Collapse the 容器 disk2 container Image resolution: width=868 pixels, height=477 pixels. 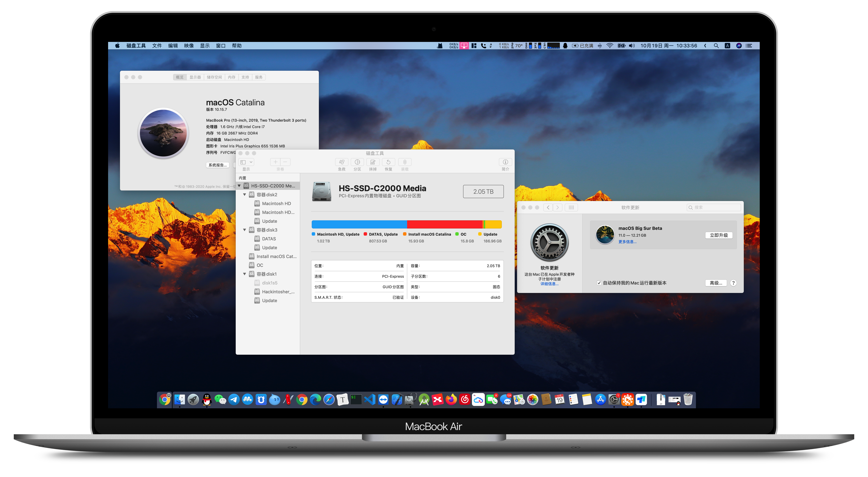(245, 195)
